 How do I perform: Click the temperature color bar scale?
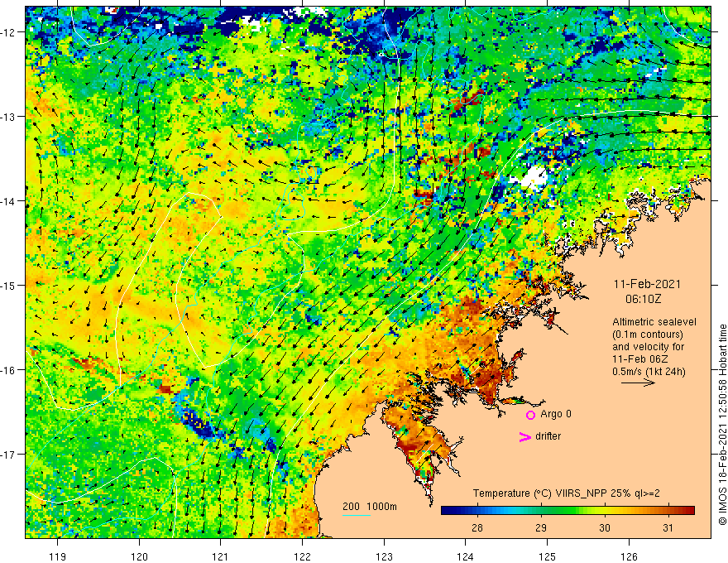pos(568,511)
